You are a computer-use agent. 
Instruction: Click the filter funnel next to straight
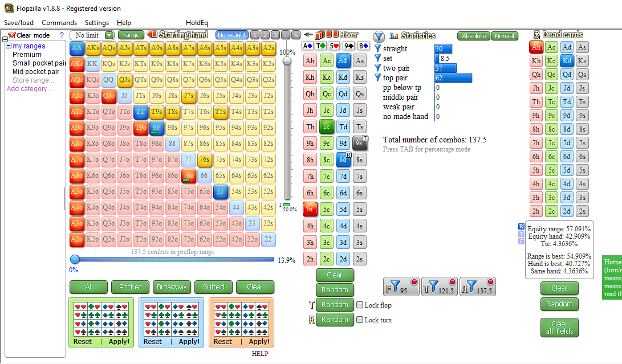pos(377,48)
